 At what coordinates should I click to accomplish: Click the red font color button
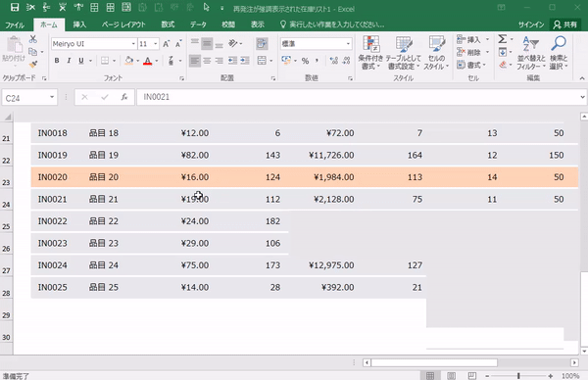pyautogui.click(x=148, y=61)
